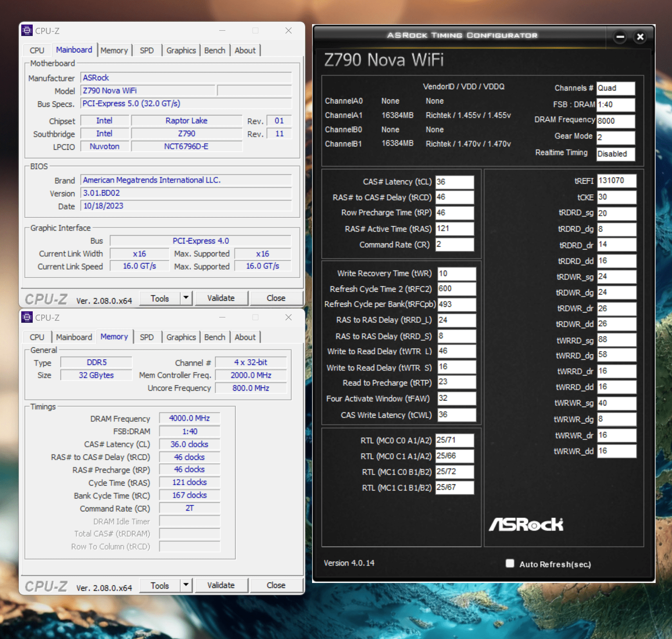The width and height of the screenshot is (672, 639).
Task: Click the Manufacturer value ASRock in CPU-Z
Action: 186,78
